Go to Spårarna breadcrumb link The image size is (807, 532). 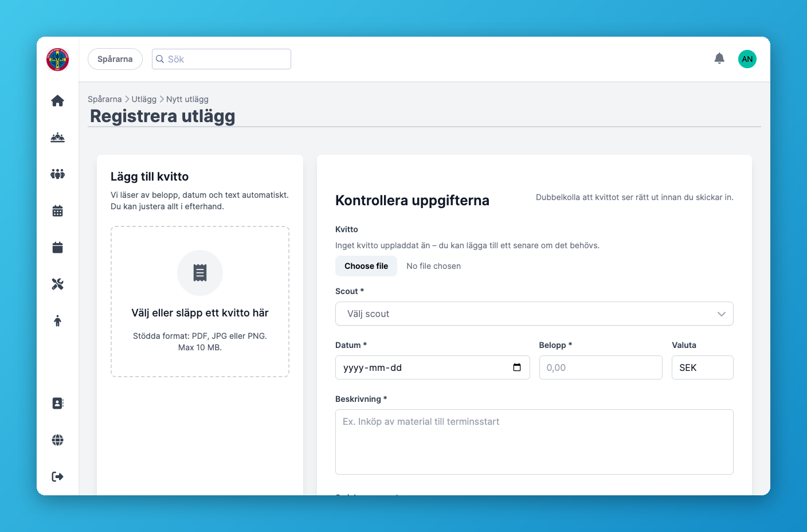pyautogui.click(x=105, y=99)
